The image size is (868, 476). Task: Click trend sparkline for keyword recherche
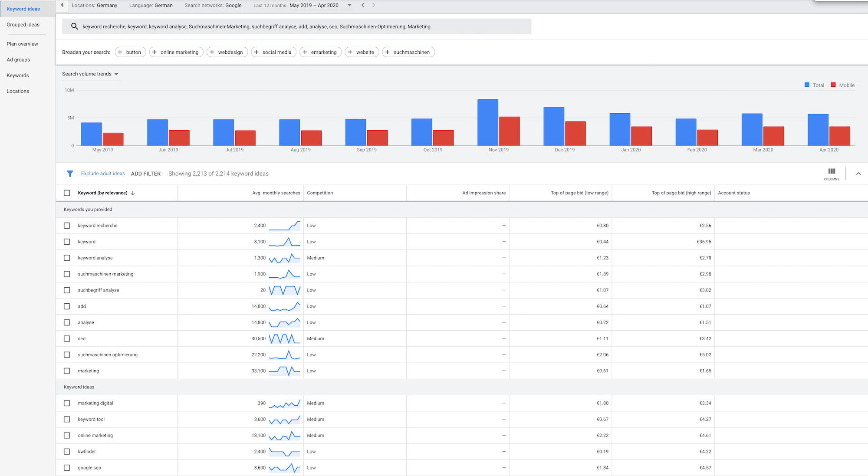[284, 226]
